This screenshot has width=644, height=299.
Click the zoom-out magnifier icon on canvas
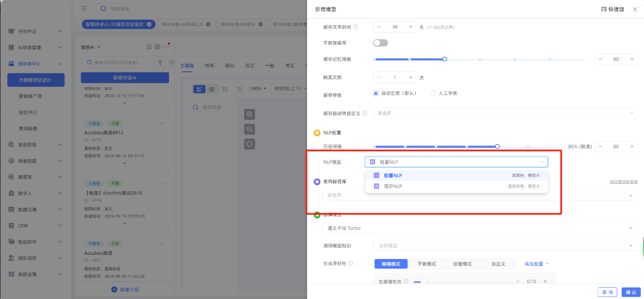tap(249, 129)
